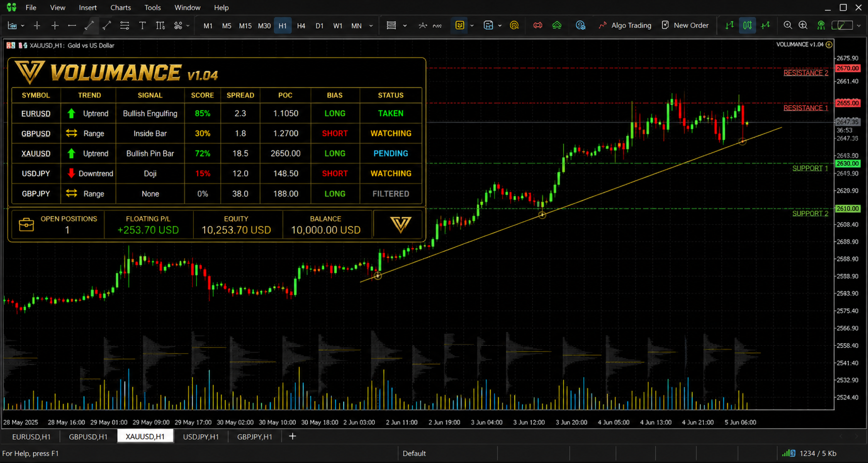Click the briefcase icon beside Open Positions
This screenshot has height=463, width=868.
tap(26, 224)
